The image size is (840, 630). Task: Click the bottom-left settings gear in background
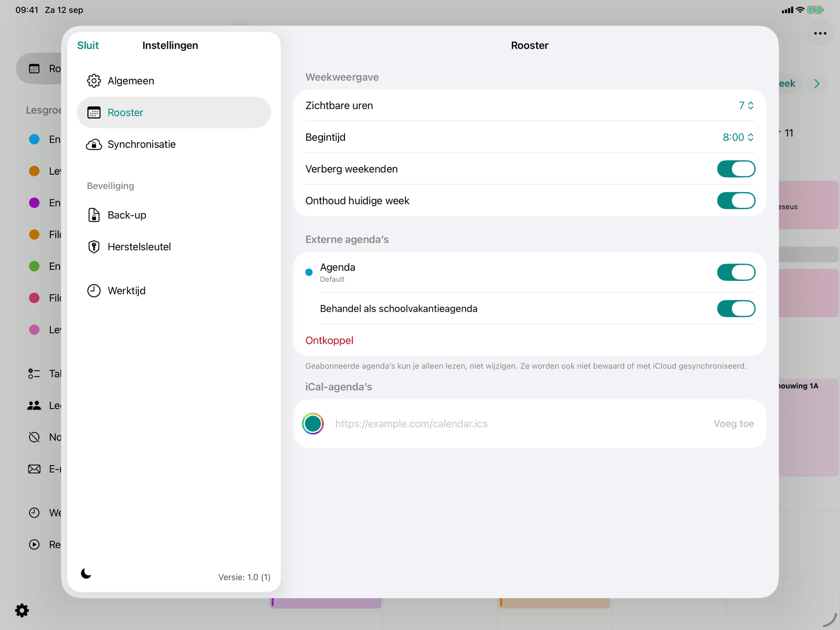pos(22,610)
